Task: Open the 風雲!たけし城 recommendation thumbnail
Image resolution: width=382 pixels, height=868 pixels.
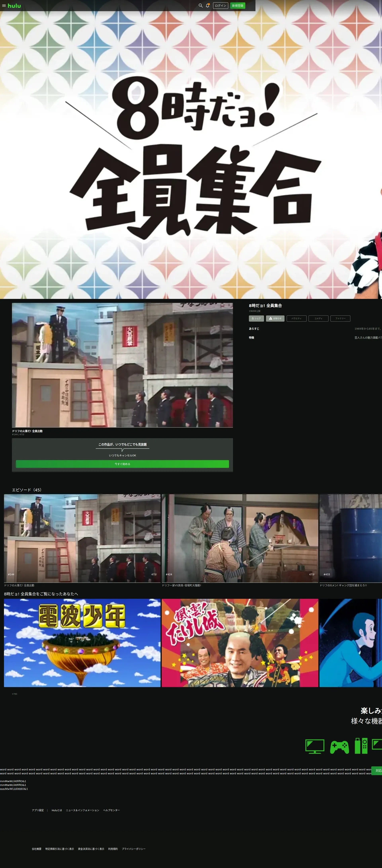Action: click(x=240, y=643)
